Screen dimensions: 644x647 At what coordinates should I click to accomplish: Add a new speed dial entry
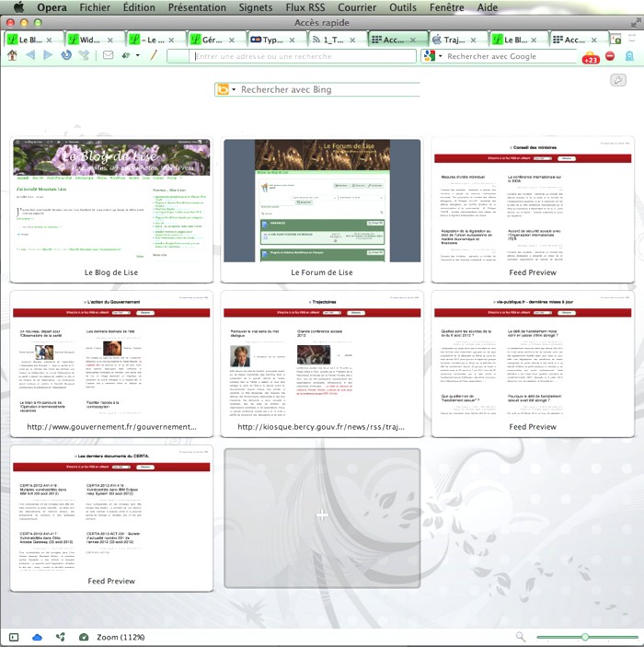(322, 517)
